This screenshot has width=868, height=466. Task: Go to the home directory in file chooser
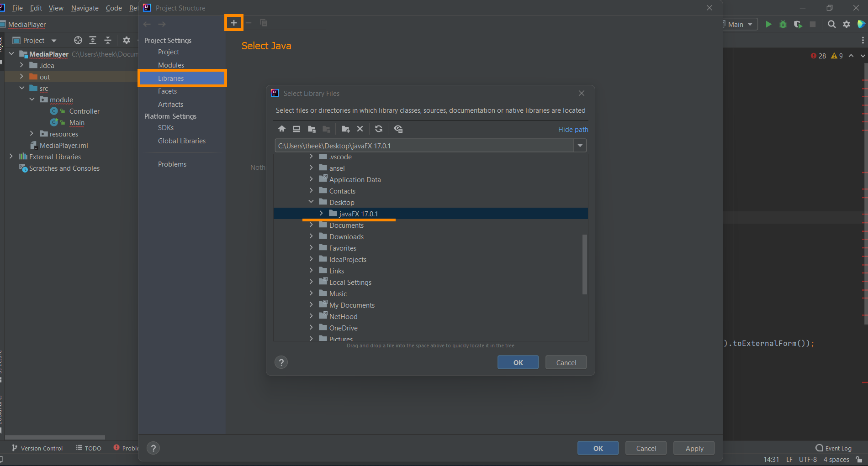pos(282,129)
